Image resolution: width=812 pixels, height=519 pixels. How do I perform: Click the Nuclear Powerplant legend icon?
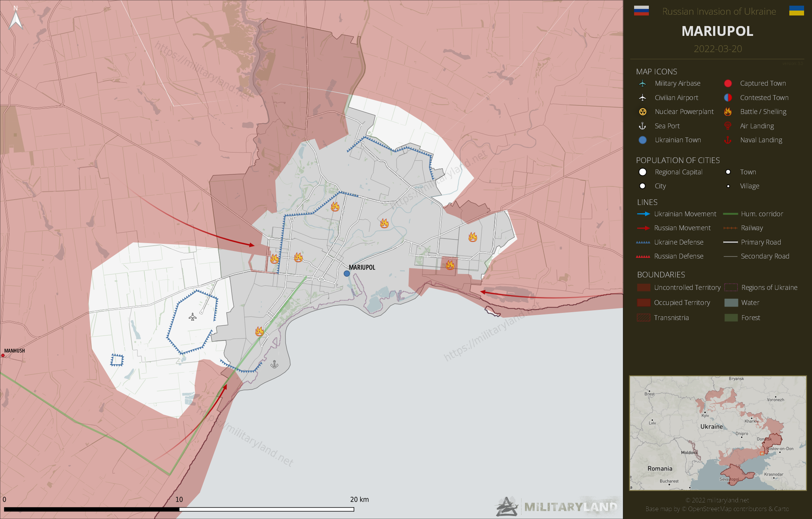[x=642, y=112]
